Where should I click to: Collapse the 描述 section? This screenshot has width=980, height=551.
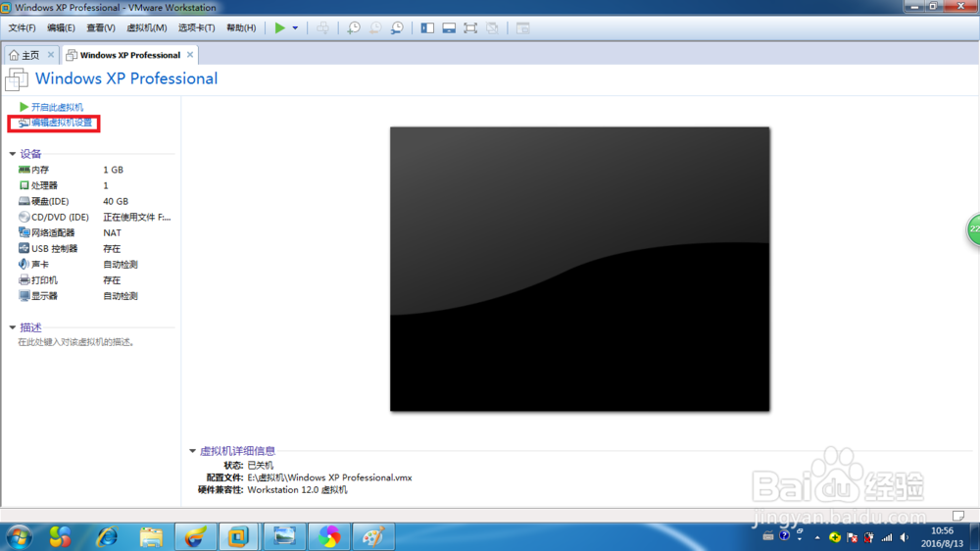pyautogui.click(x=13, y=327)
